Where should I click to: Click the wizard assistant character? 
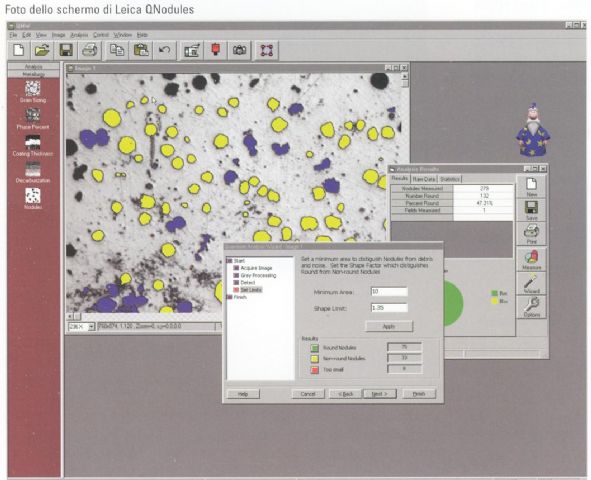pos(533,130)
